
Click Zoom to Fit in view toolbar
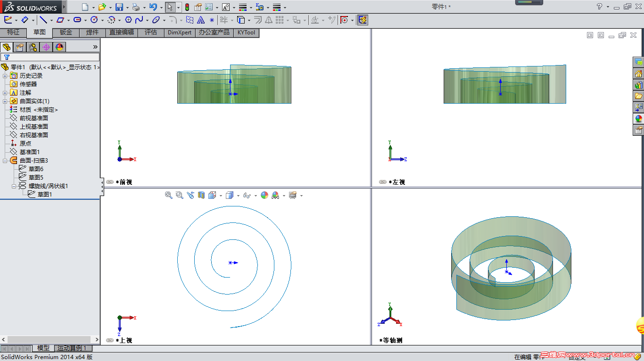[169, 195]
